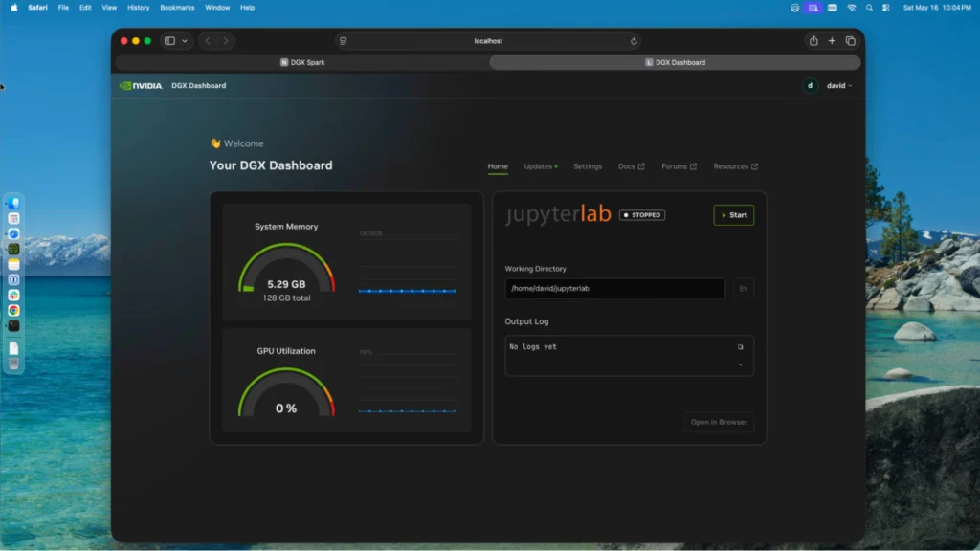Go back in Safari history

208,40
